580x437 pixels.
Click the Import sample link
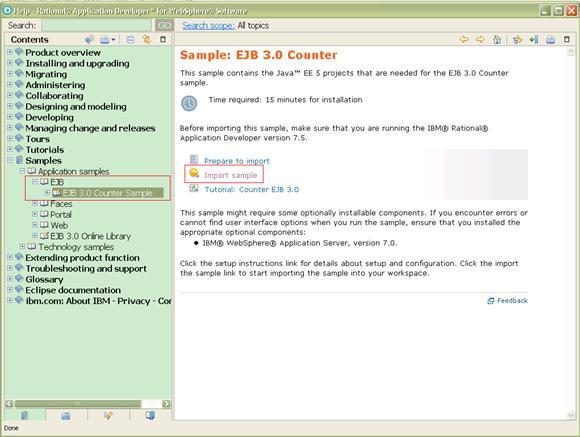pos(230,175)
